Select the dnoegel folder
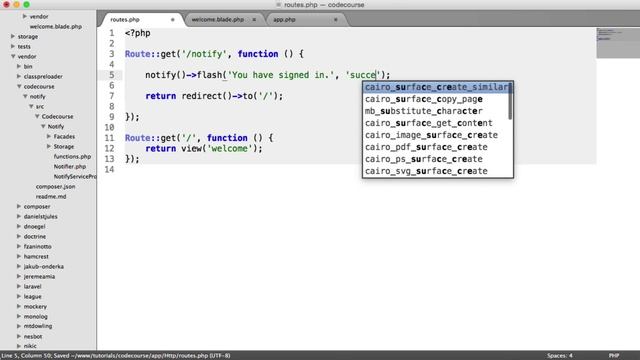The height and width of the screenshot is (360, 640). click(x=34, y=226)
